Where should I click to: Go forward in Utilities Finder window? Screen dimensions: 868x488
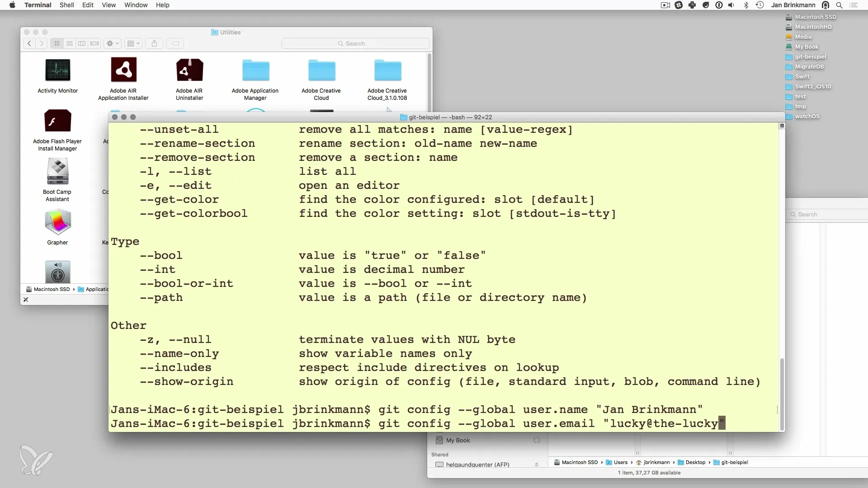pos(42,43)
